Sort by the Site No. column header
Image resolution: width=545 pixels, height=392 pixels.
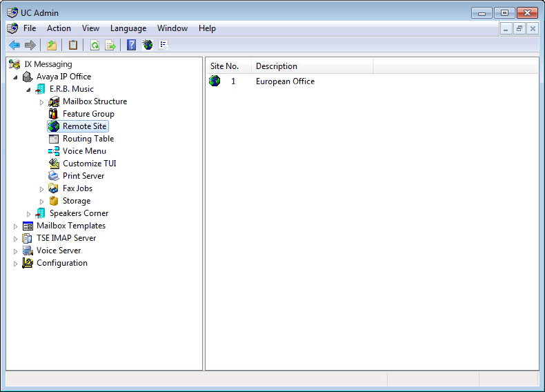pyautogui.click(x=228, y=66)
